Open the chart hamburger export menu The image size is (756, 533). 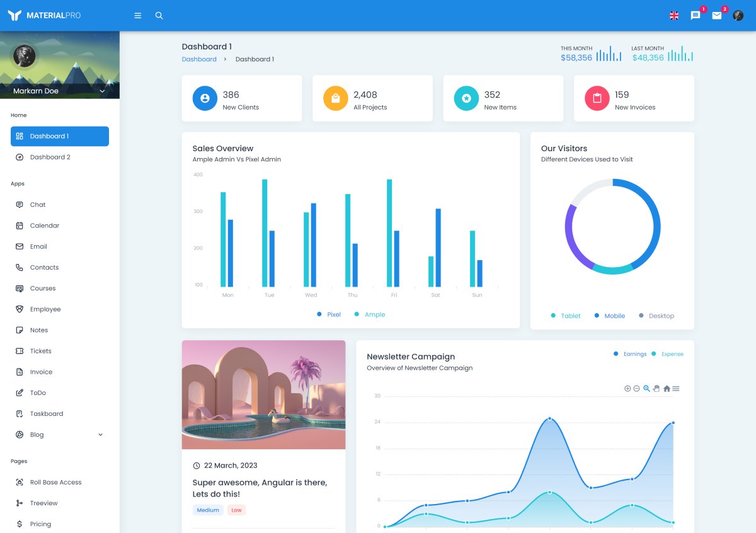[x=676, y=389]
